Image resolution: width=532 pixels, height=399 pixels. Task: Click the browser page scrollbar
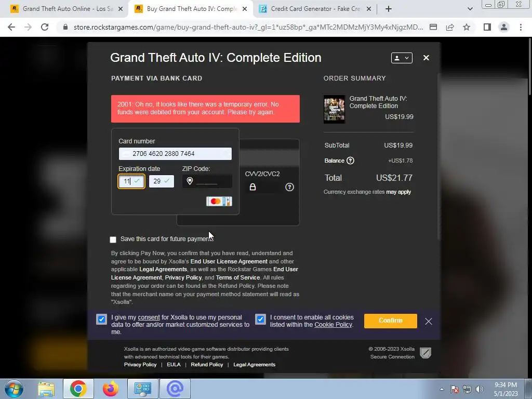coord(530,66)
